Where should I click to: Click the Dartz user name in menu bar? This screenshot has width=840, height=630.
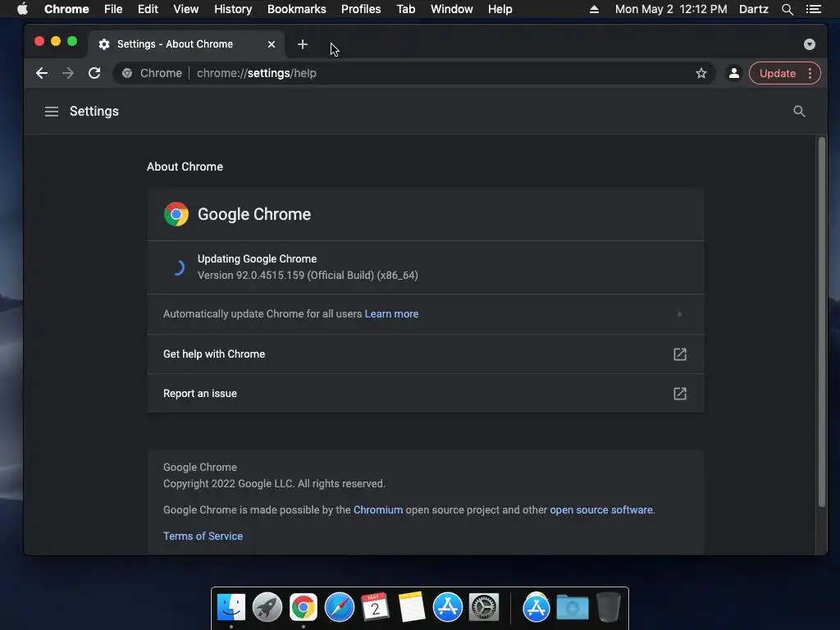[753, 9]
